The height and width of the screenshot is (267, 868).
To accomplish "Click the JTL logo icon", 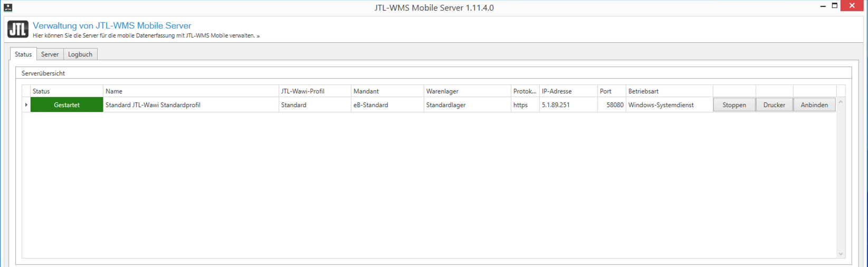I will pyautogui.click(x=18, y=30).
